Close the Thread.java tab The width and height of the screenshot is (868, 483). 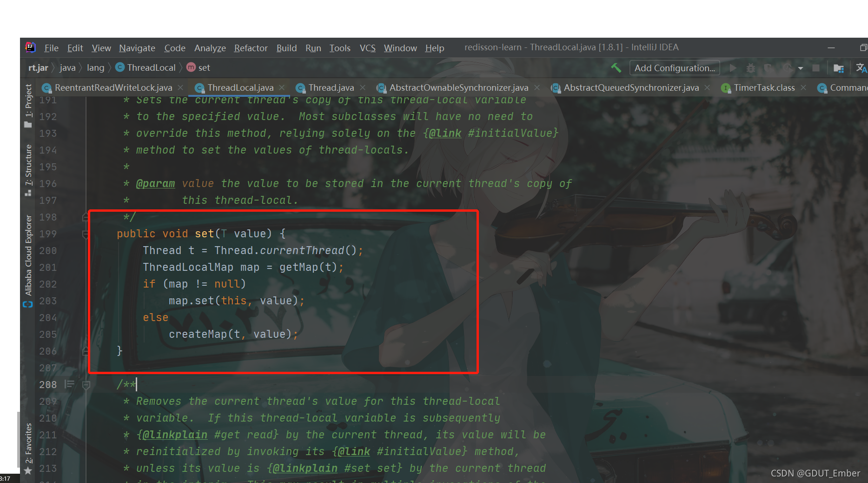[x=363, y=88]
